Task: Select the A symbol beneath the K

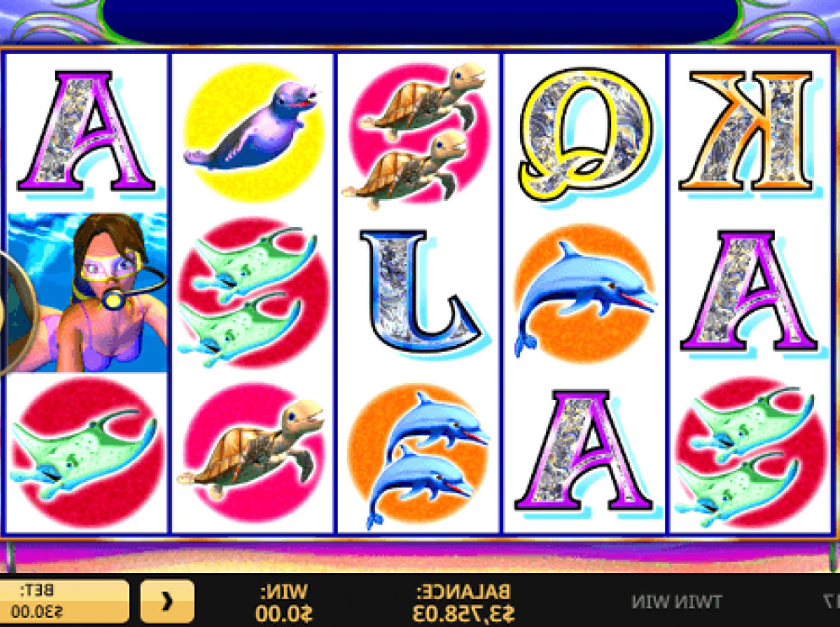Action: coord(750,291)
